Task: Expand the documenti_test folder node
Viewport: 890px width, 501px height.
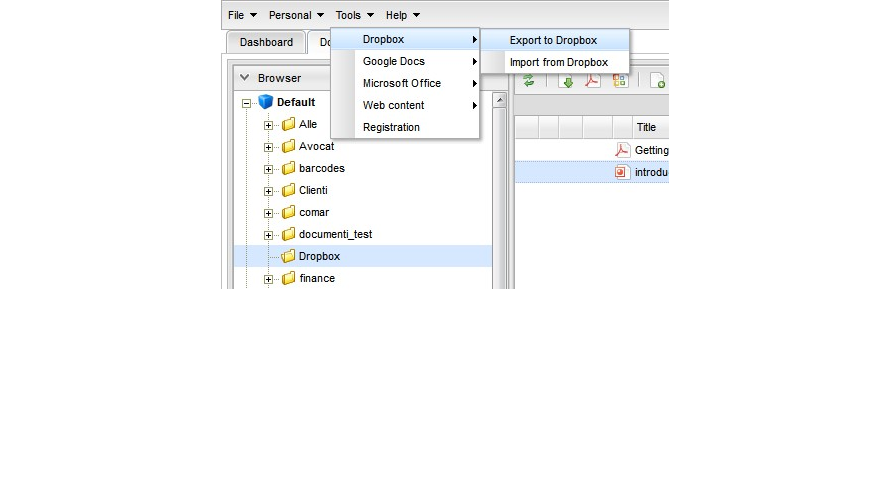Action: [268, 235]
